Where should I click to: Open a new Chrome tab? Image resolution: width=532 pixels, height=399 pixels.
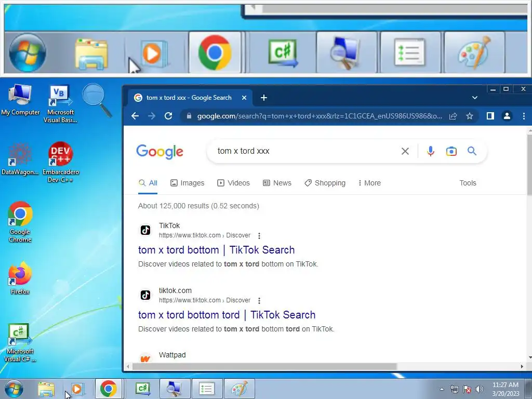pos(263,98)
